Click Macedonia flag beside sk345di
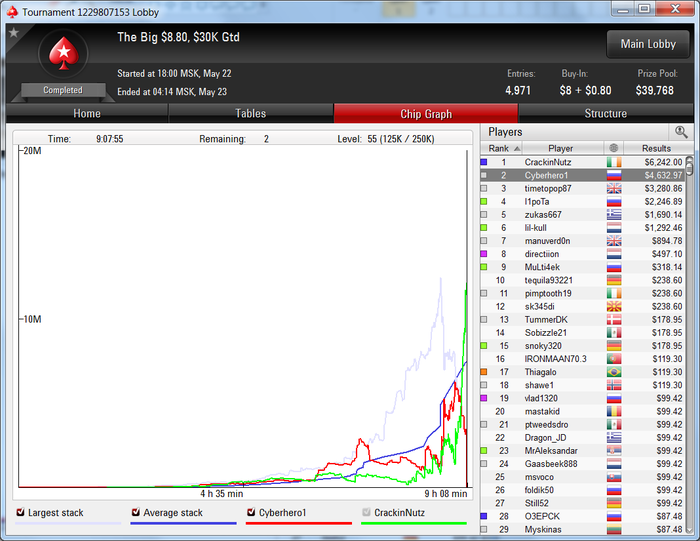700x541 pixels. click(x=614, y=307)
